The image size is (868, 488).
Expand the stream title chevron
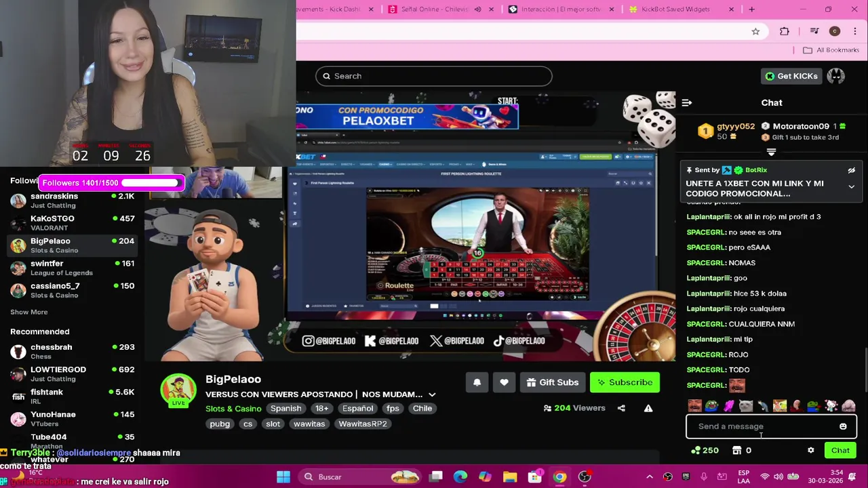pos(432,394)
